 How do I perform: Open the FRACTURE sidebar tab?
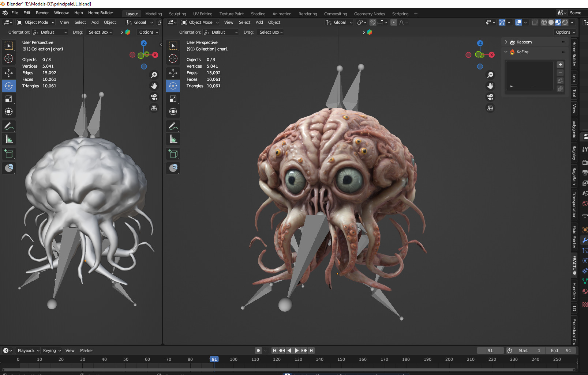coord(574,265)
